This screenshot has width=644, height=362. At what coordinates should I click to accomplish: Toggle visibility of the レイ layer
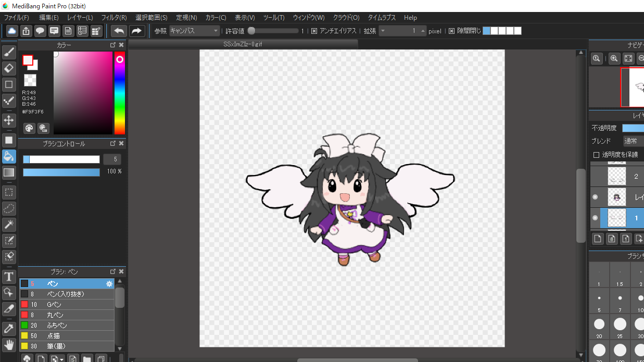tap(595, 197)
